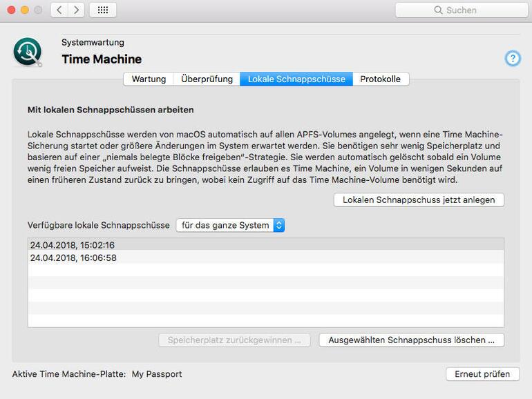The image size is (532, 399).
Task: Show all panes via grid icon
Action: pyautogui.click(x=103, y=10)
